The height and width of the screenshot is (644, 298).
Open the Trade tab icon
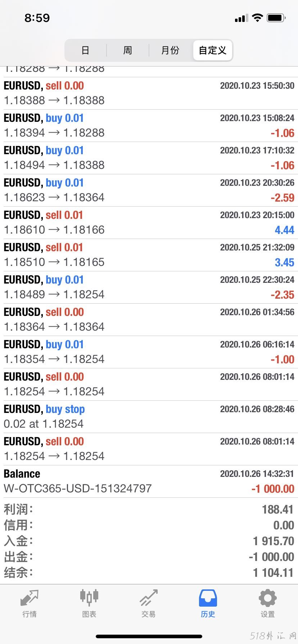149,598
